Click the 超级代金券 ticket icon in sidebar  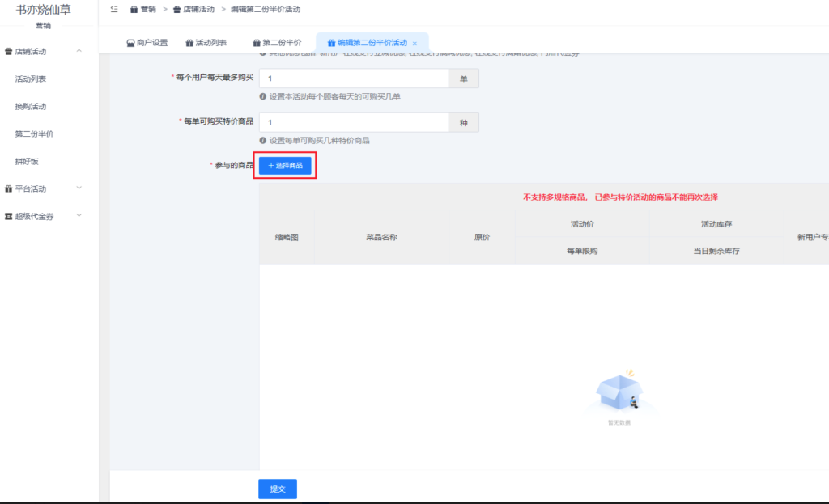8,217
